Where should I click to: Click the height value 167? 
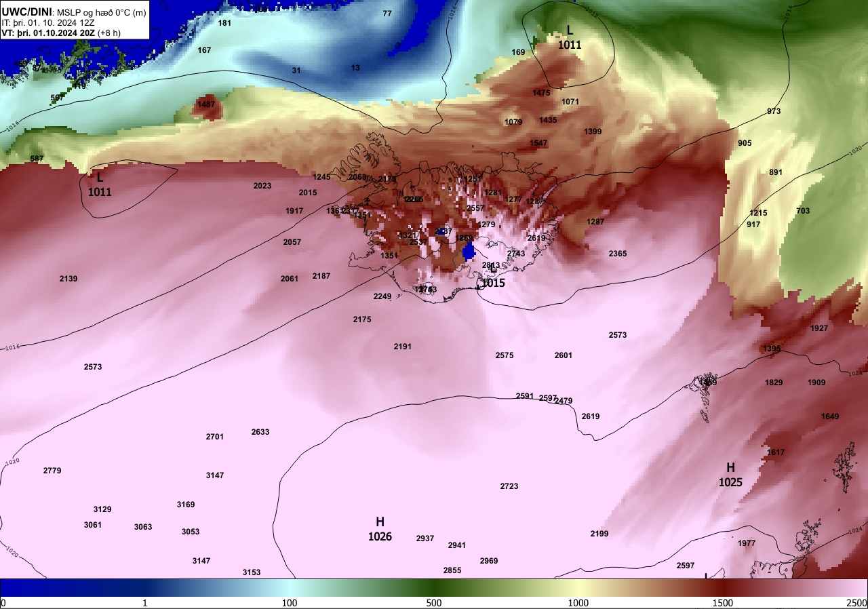point(204,50)
